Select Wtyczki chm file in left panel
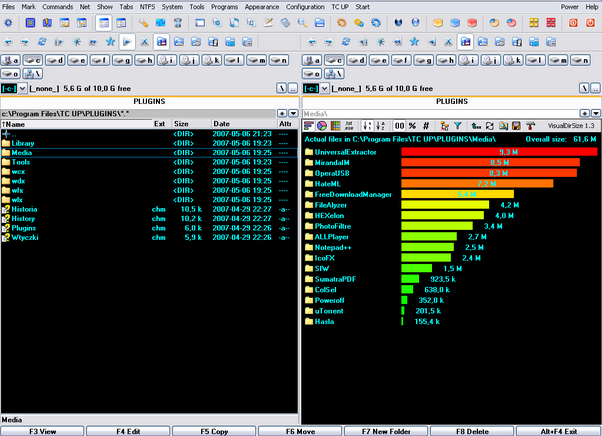The width and height of the screenshot is (602, 436). coord(149,237)
